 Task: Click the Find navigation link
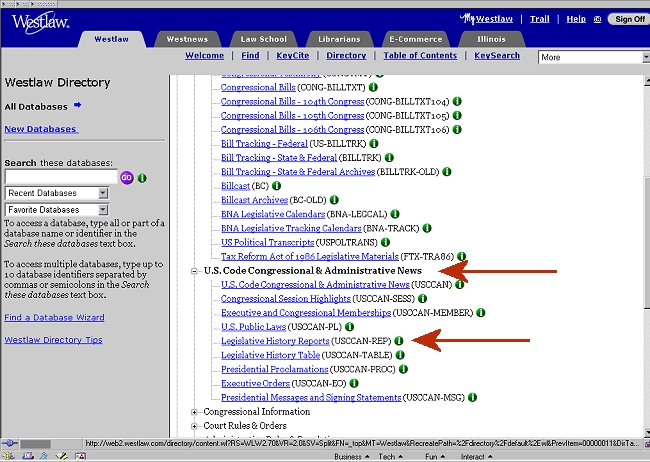click(250, 56)
